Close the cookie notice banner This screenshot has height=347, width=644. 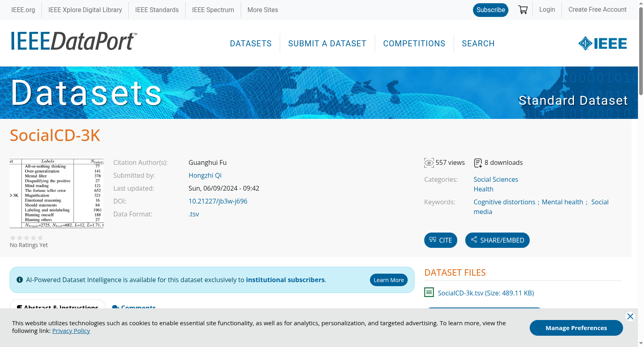[x=630, y=316]
